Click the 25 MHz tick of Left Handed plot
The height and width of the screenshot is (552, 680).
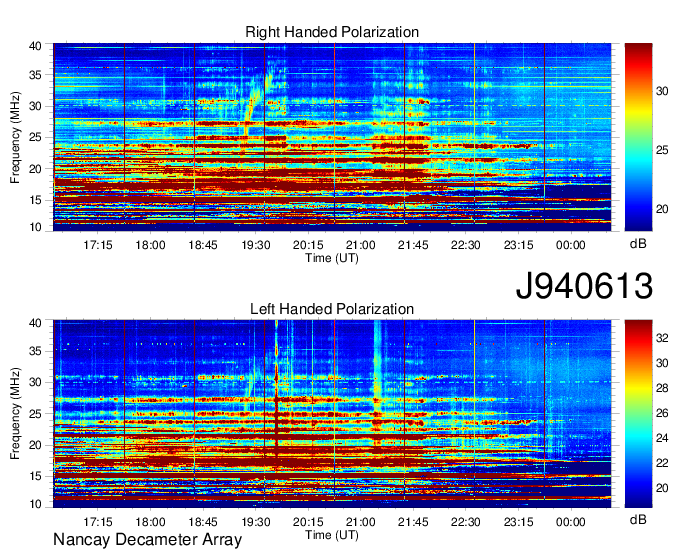pos(35,414)
